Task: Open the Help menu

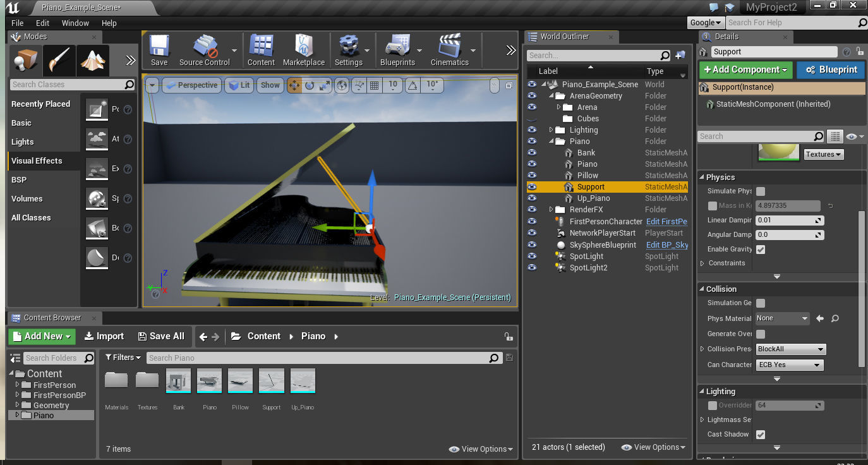Action: pyautogui.click(x=109, y=23)
